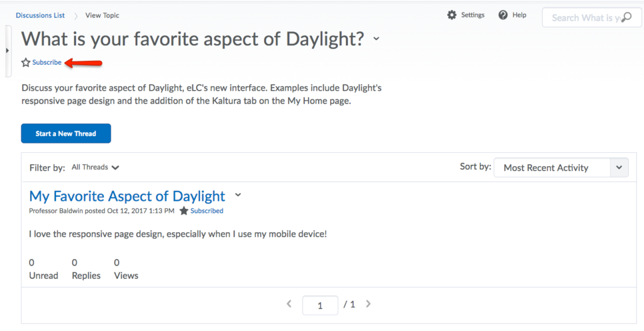This screenshot has height=331, width=644.
Task: Open topic title dropdown chevron
Action: 376,39
